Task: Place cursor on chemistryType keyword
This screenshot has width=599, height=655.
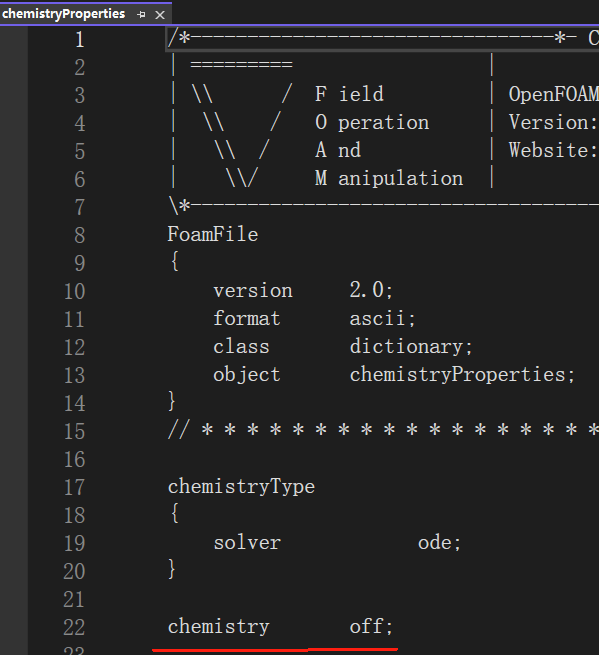Action: point(241,487)
